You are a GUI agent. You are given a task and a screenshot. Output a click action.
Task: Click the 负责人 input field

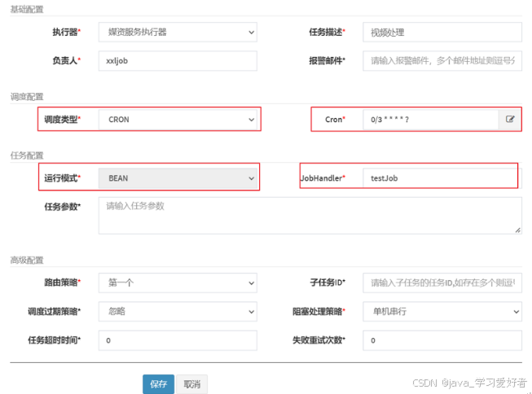[x=178, y=61]
